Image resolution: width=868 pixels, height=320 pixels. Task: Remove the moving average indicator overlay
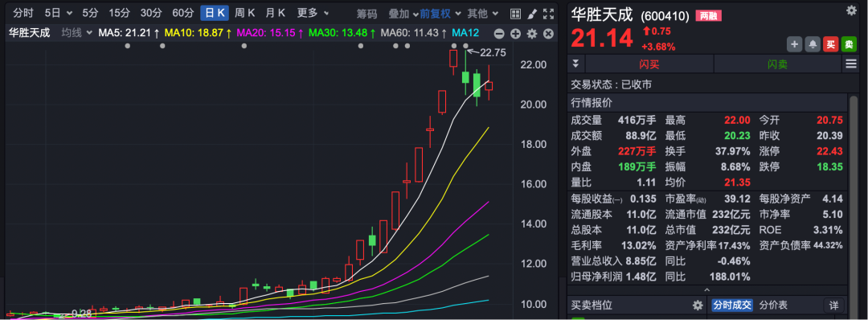point(549,34)
